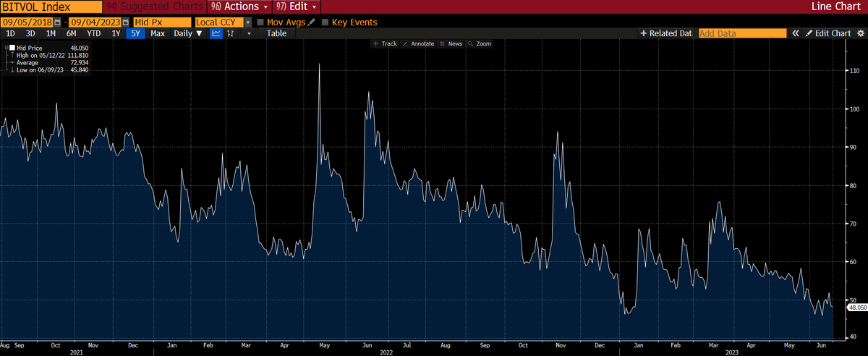Collapse panel with double chevron icon
The image size is (868, 356).
click(796, 33)
